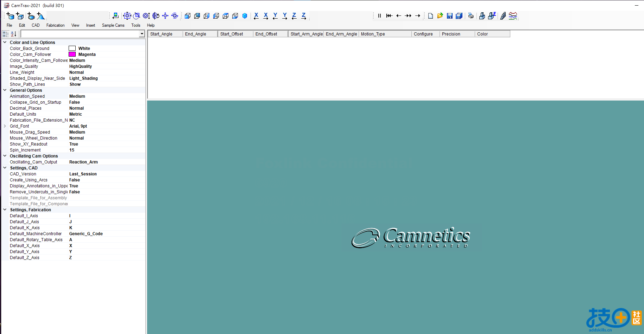Click the zoom-to-fit view icon

point(127,16)
